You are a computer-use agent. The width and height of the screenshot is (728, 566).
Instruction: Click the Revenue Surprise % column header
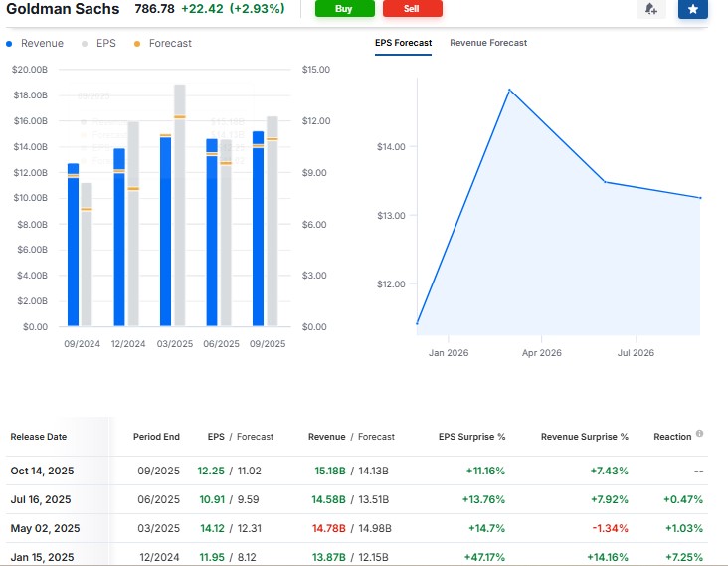coord(584,437)
